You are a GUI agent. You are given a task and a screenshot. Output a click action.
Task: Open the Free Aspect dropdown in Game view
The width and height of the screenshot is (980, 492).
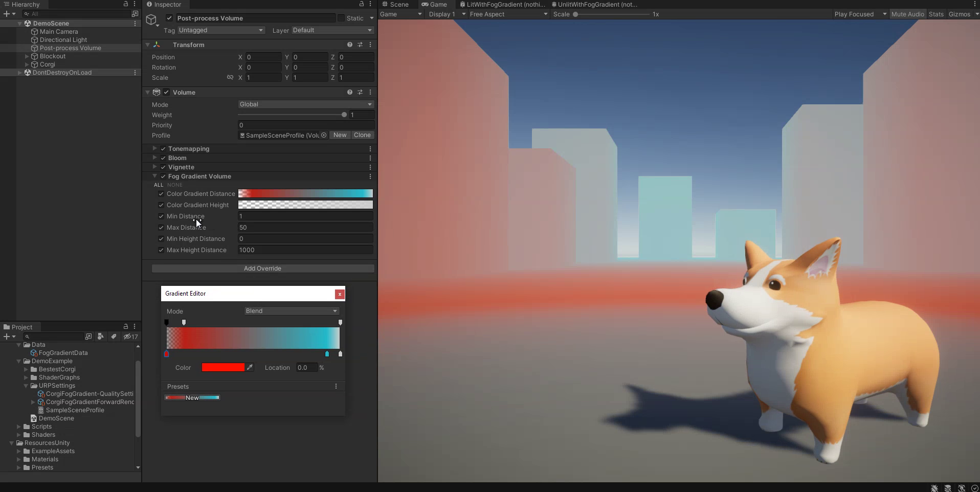coord(508,14)
